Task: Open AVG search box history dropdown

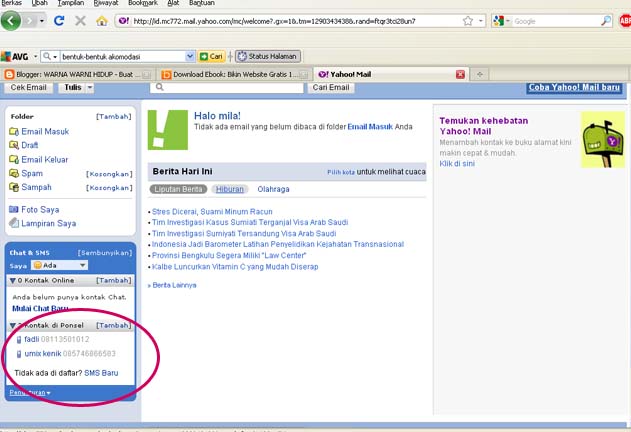Action: coord(190,56)
